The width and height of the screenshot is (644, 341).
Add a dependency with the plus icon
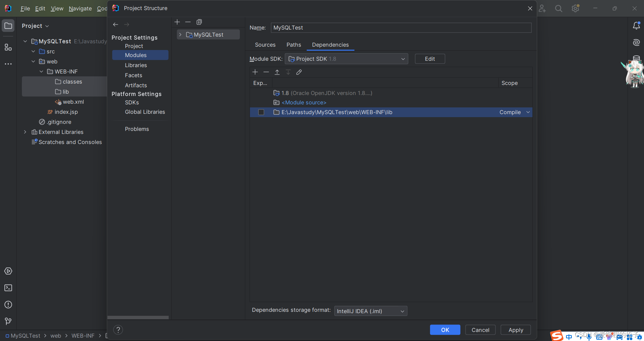[255, 72]
